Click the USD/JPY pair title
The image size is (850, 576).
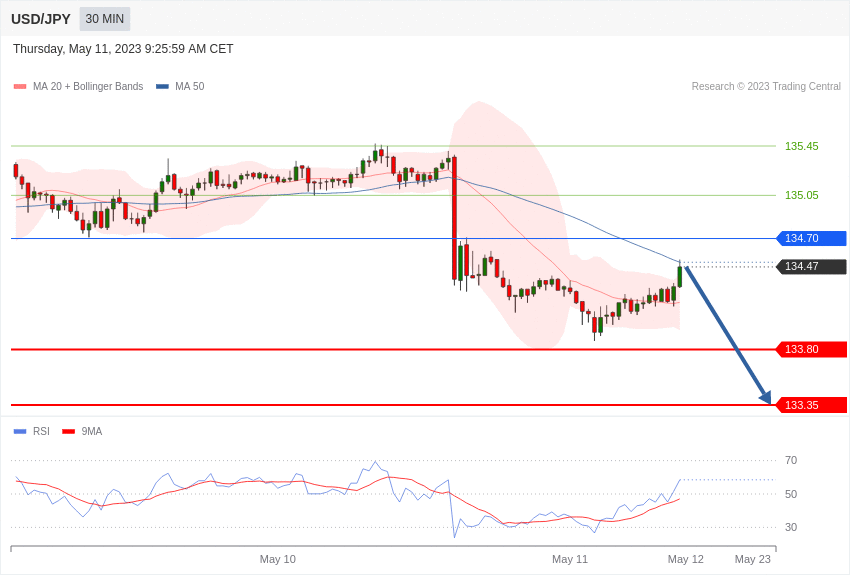pyautogui.click(x=41, y=19)
